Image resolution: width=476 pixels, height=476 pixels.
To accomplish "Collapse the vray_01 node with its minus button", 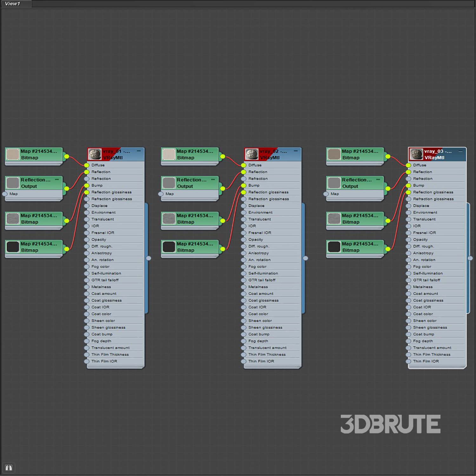I will pos(139,151).
